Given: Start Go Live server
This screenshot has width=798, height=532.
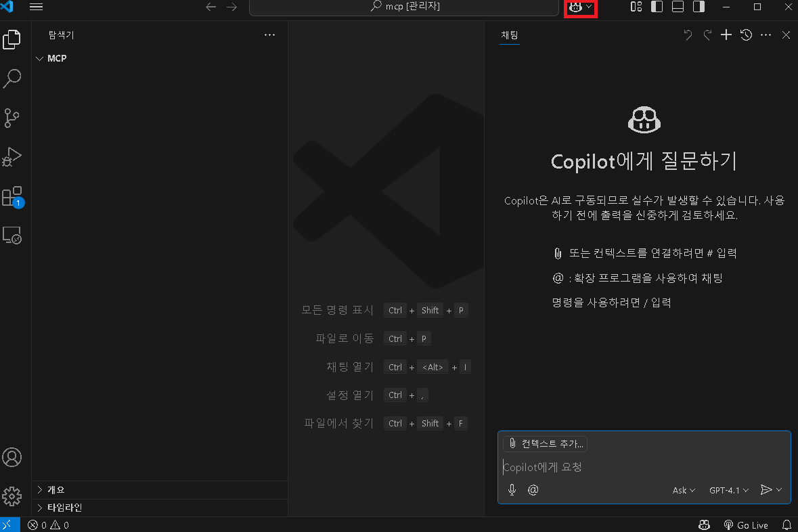Looking at the screenshot, I should tap(746, 525).
